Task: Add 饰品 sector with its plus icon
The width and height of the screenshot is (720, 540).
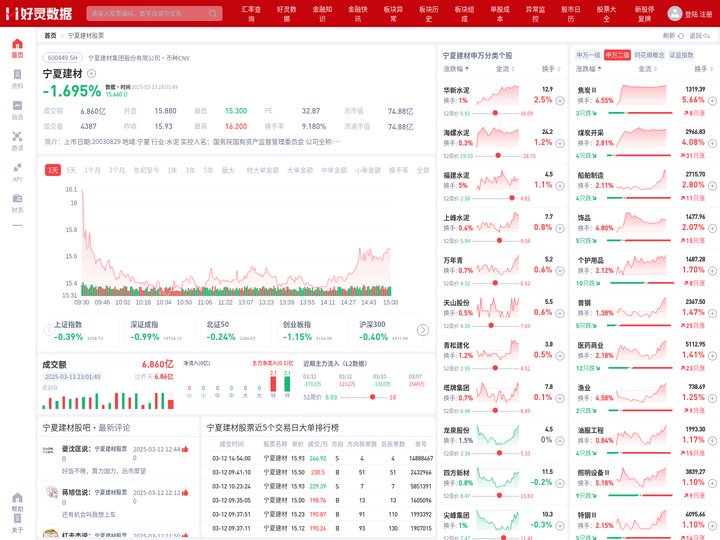Action: (712, 228)
